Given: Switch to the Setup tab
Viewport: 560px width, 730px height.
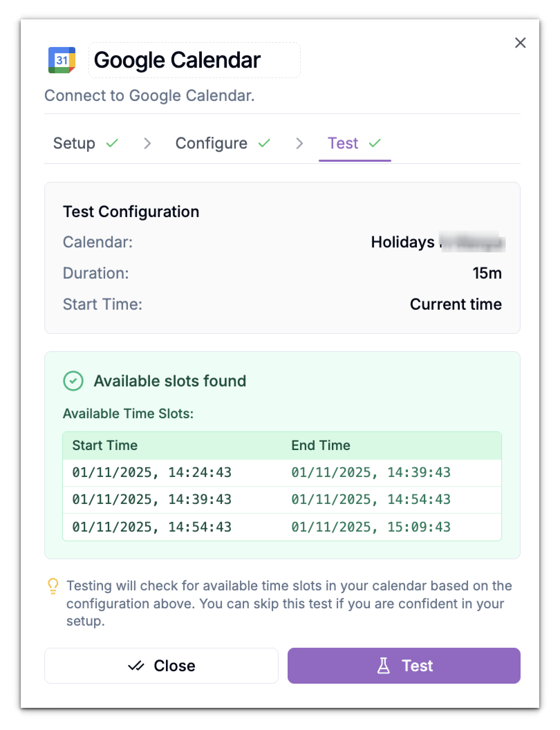Looking at the screenshot, I should coord(74,143).
